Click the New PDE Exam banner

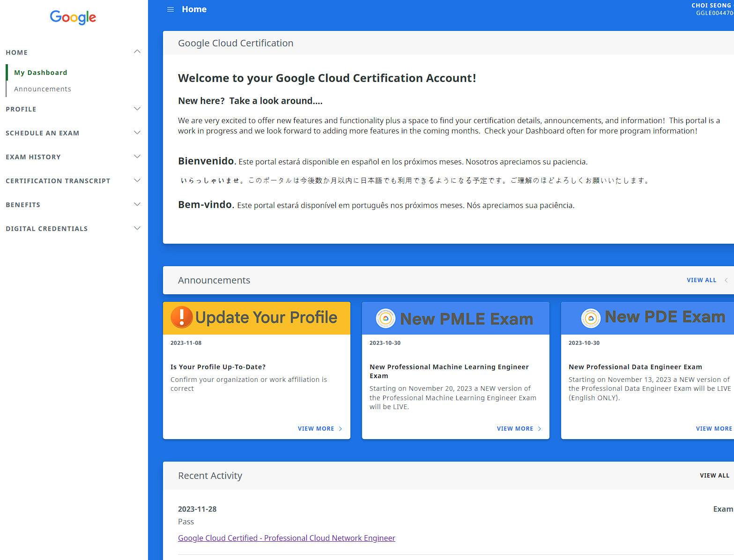point(647,318)
